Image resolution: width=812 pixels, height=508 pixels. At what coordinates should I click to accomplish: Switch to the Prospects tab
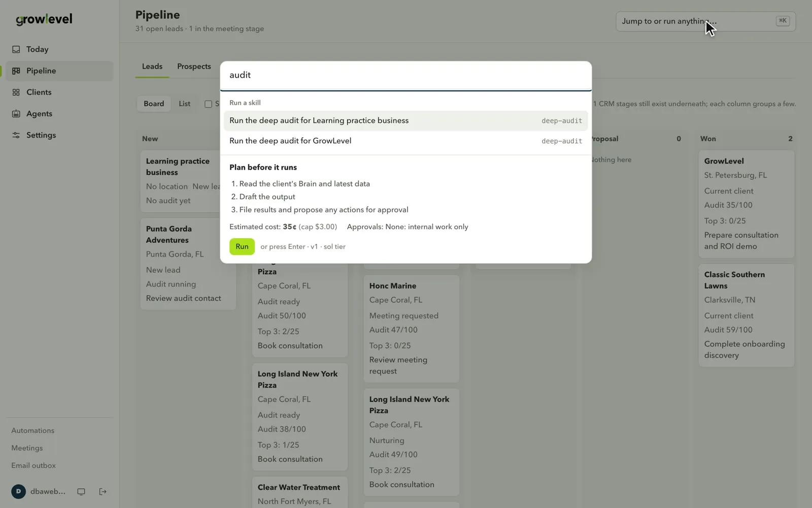coord(194,67)
